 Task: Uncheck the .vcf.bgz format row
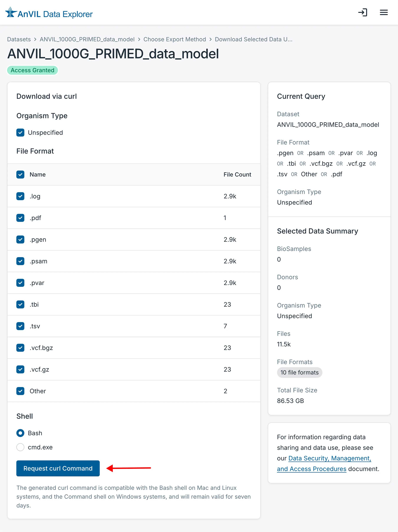(20, 348)
